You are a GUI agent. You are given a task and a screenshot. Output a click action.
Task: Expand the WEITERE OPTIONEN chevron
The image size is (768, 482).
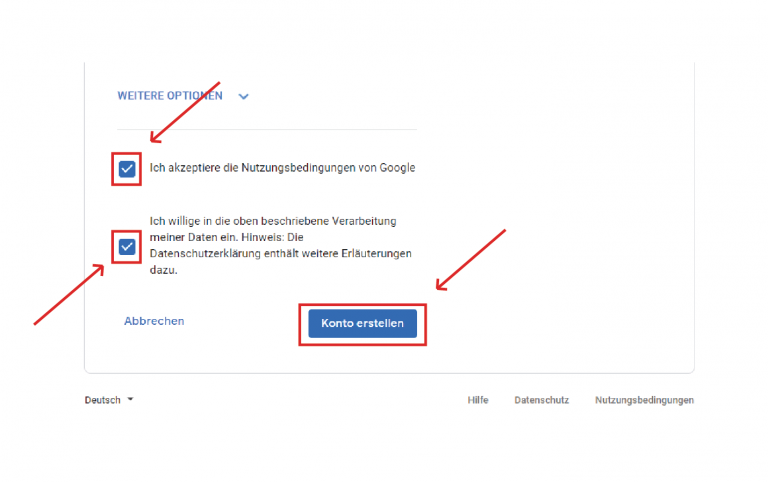pos(243,97)
